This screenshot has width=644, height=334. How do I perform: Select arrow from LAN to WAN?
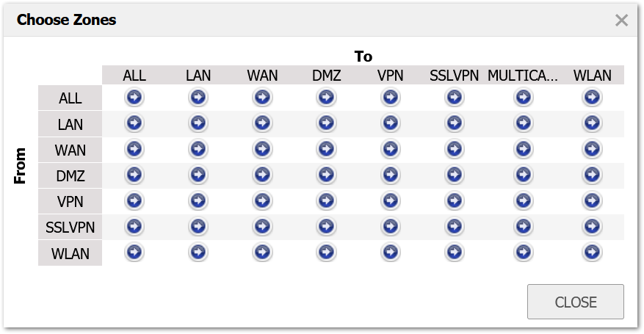[x=262, y=123]
